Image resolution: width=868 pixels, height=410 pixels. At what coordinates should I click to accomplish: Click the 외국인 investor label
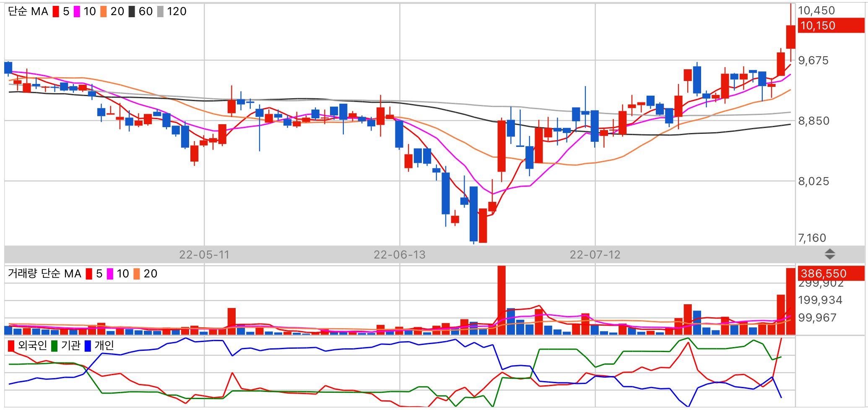click(x=32, y=345)
